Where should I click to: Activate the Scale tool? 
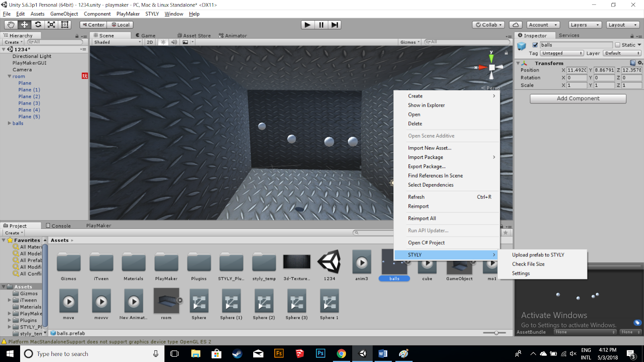[x=51, y=25]
